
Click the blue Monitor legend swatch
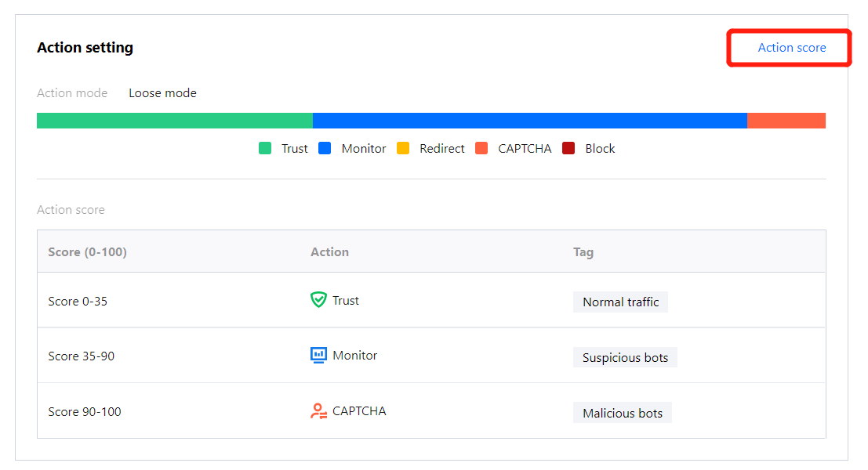pos(325,148)
